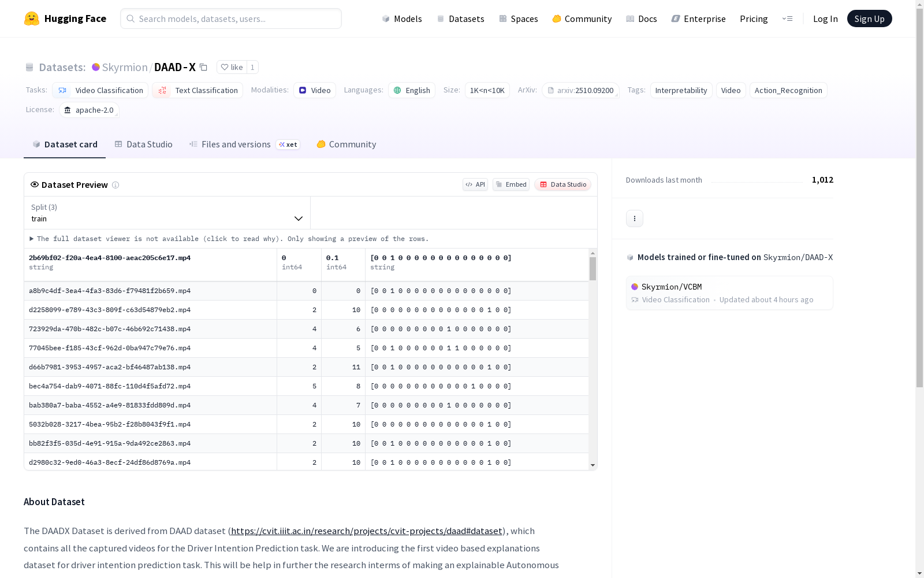Open the Split train dropdown

[167, 213]
